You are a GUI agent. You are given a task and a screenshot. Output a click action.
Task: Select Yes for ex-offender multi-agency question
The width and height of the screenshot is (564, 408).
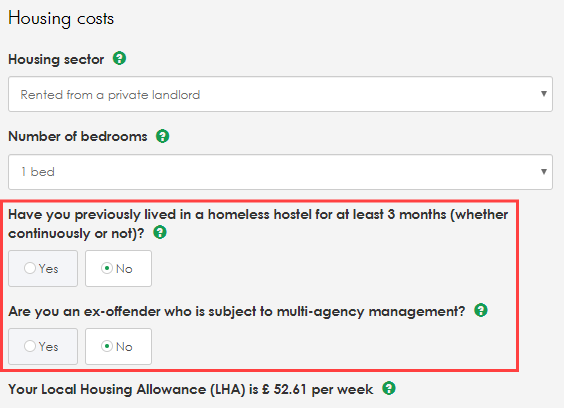pos(43,346)
